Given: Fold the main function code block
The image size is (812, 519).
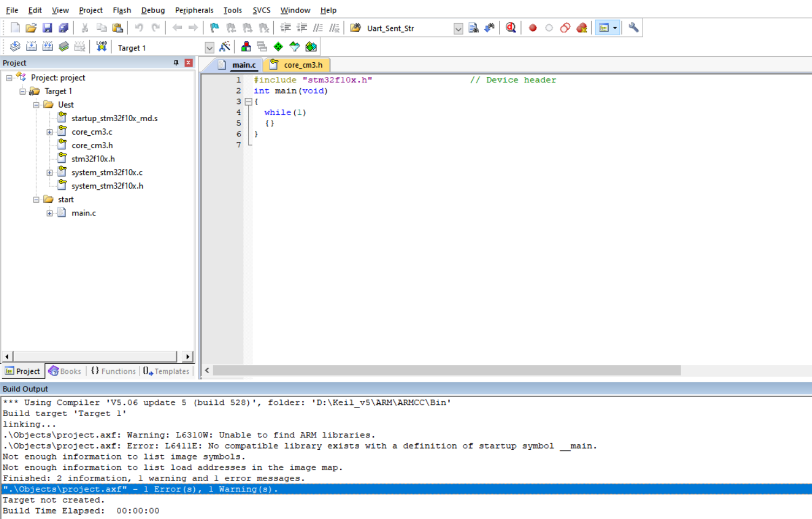Looking at the screenshot, I should (248, 102).
